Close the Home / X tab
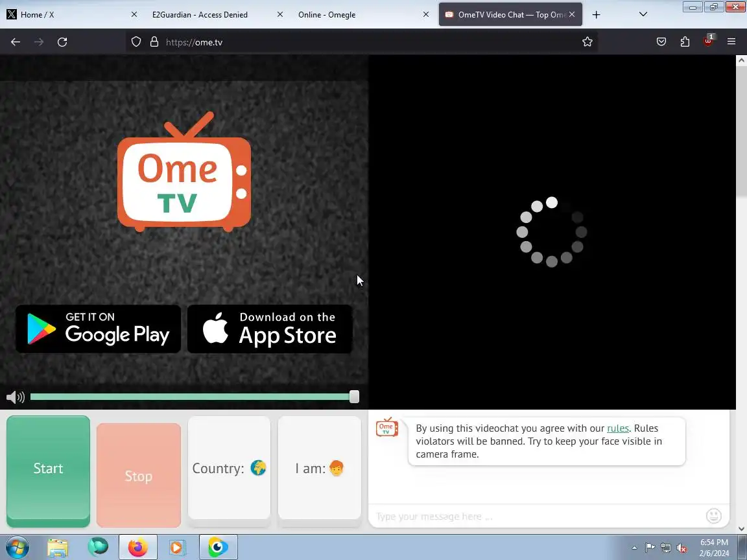 click(x=134, y=14)
